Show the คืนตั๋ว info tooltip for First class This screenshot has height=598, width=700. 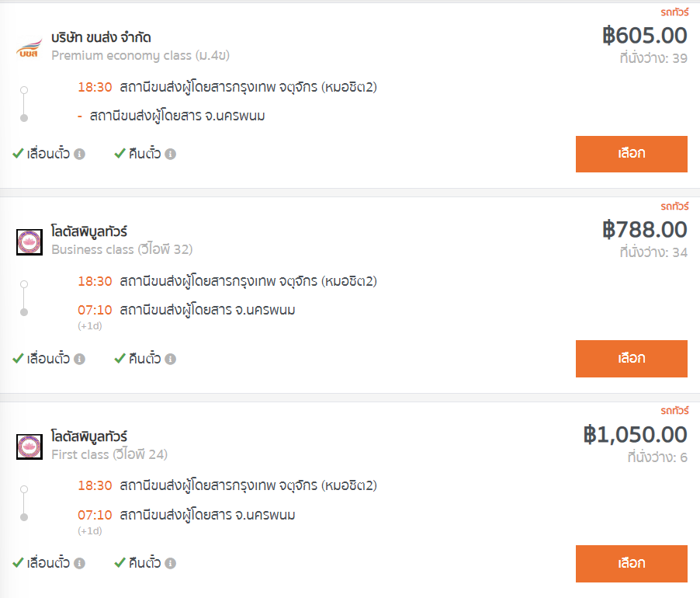pyautogui.click(x=170, y=563)
